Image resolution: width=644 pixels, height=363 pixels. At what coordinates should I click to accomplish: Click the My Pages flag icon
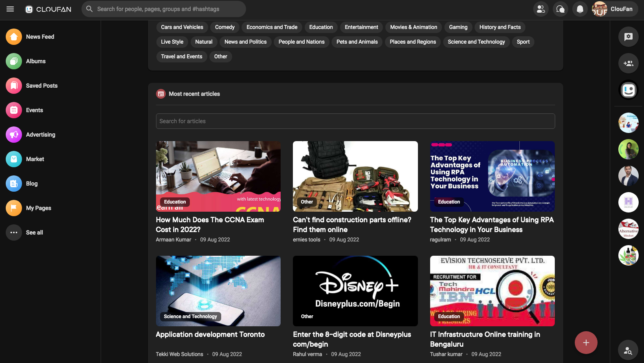pyautogui.click(x=14, y=208)
